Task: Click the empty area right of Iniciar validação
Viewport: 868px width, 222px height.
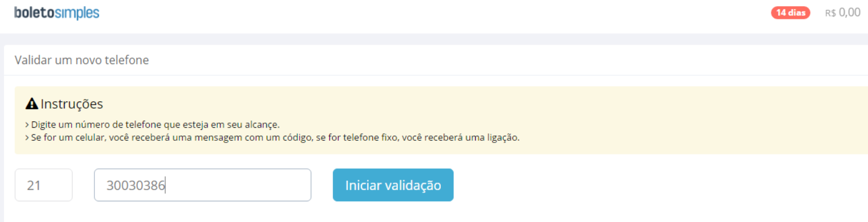Action: tap(658, 185)
